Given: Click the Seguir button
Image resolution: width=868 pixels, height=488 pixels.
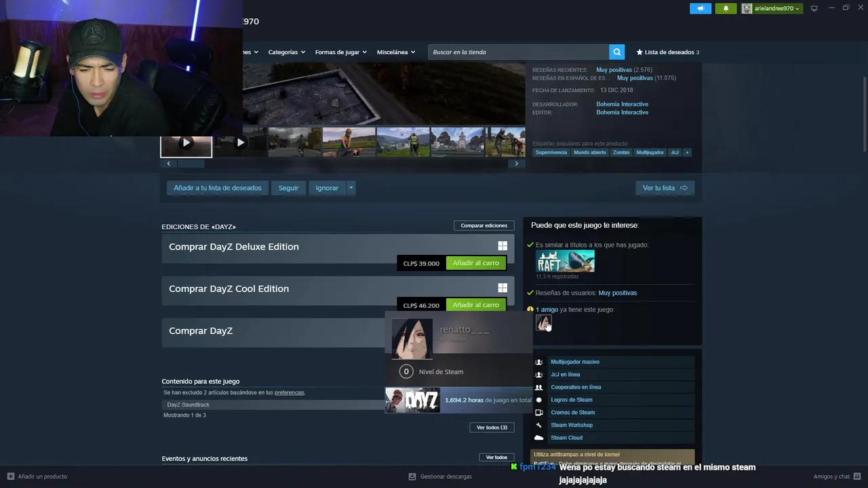Looking at the screenshot, I should point(288,188).
